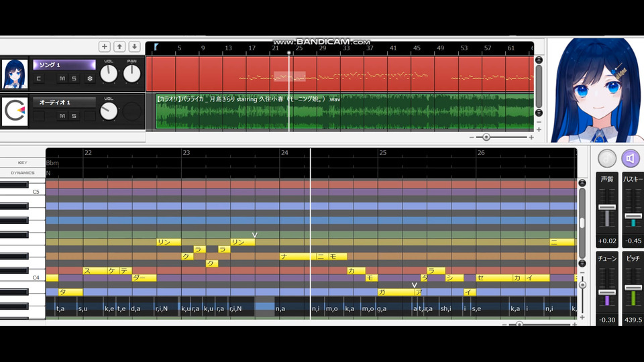Click the C4 piano key
The height and width of the screenshot is (362, 644).
pos(23,278)
